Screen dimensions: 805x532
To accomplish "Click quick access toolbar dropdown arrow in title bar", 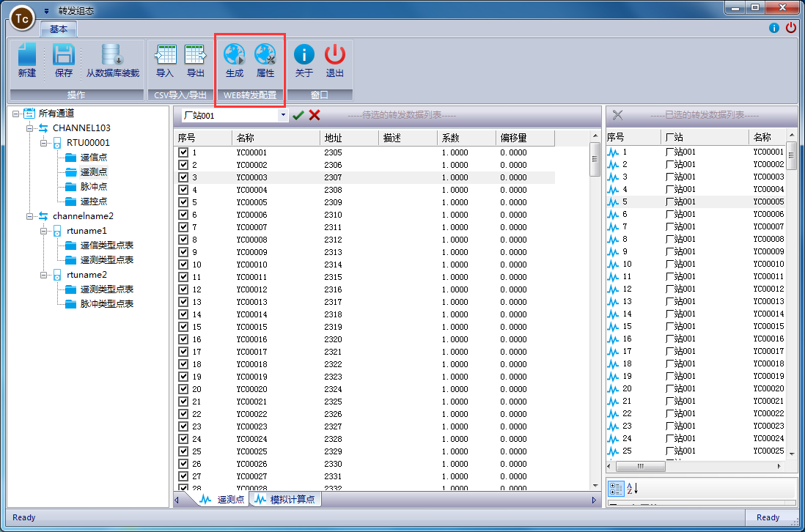I will pos(46,11).
